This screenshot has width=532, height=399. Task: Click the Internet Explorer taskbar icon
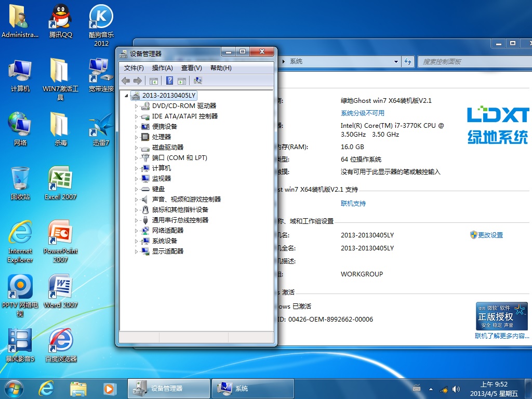click(x=46, y=389)
